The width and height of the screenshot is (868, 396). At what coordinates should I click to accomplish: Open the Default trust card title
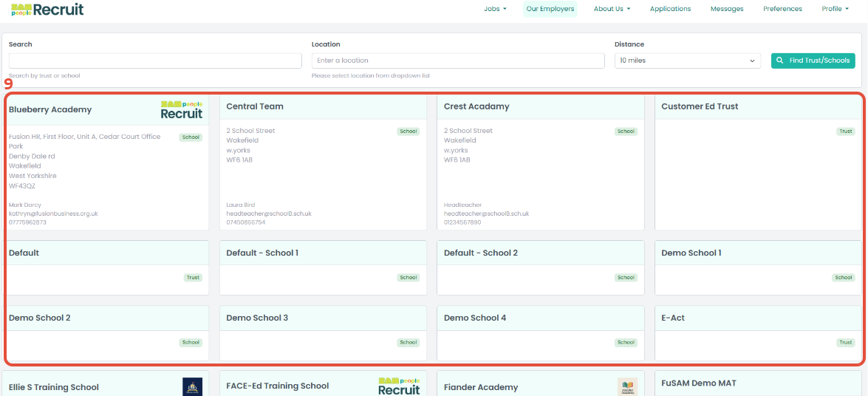pyautogui.click(x=24, y=253)
